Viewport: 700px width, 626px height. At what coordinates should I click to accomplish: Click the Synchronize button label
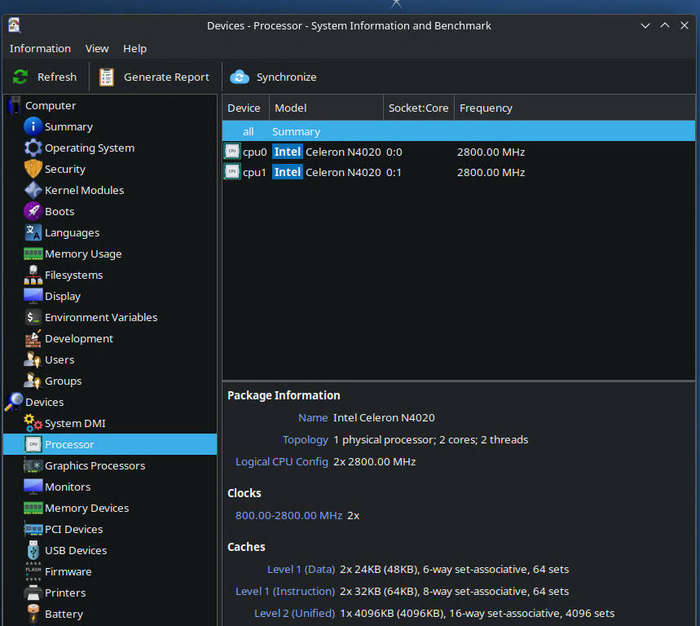pyautogui.click(x=287, y=77)
